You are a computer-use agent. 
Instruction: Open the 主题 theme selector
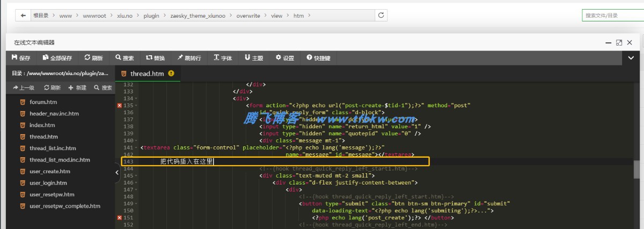pyautogui.click(x=254, y=57)
